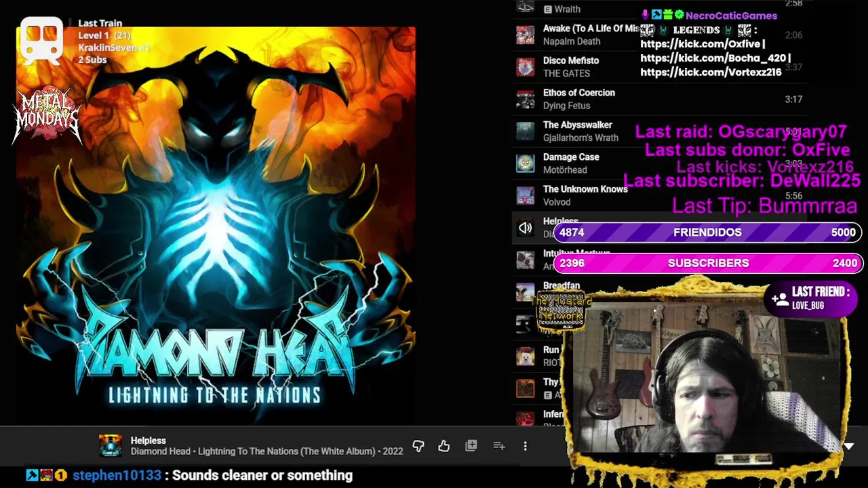Select Disco Mefisto album thumbnail

(x=525, y=66)
